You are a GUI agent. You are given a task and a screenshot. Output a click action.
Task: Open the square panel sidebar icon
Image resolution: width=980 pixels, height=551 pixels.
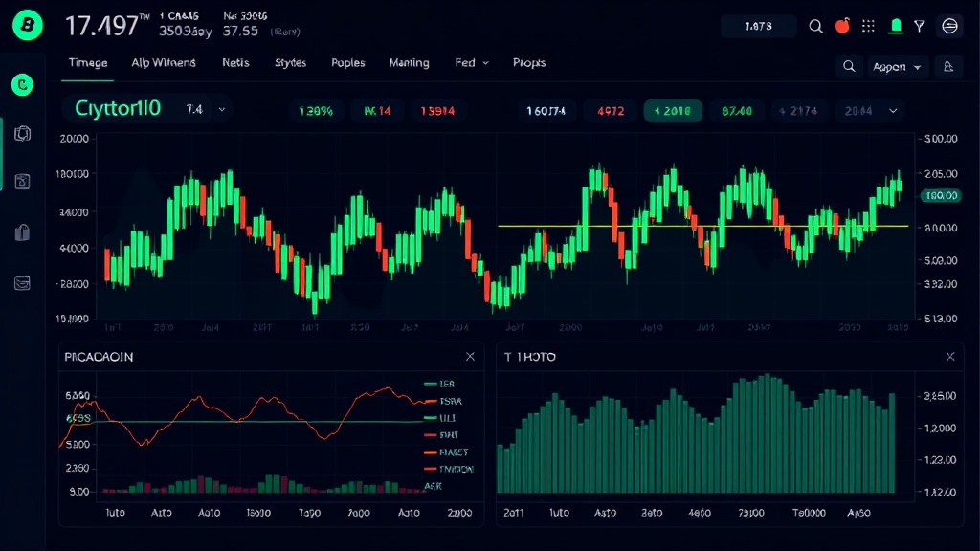pos(23,182)
